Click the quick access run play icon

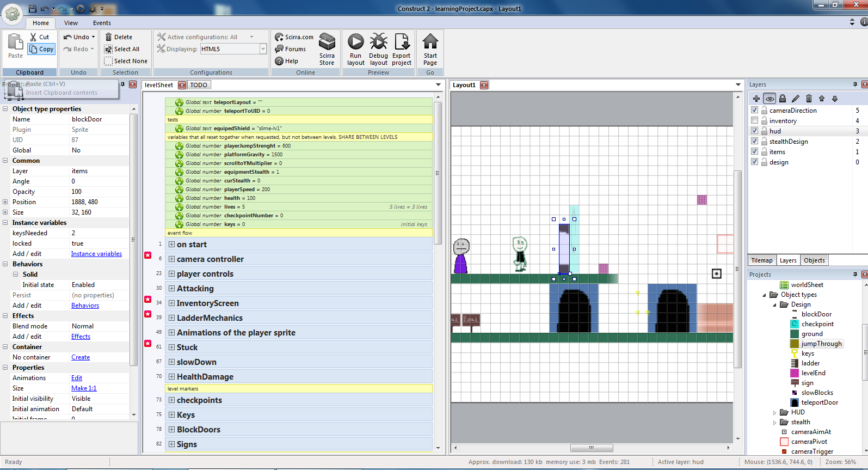[81, 9]
